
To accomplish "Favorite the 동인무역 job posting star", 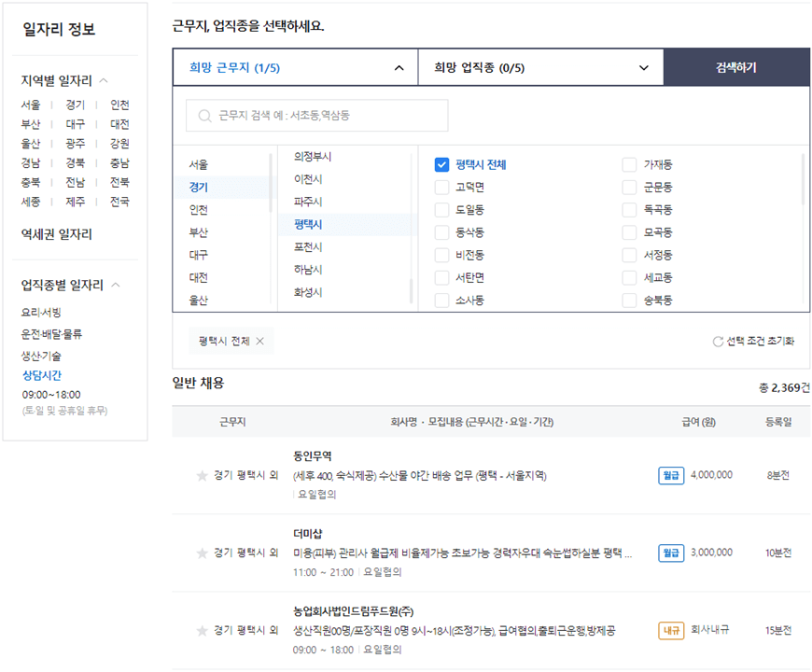I will pyautogui.click(x=201, y=475).
